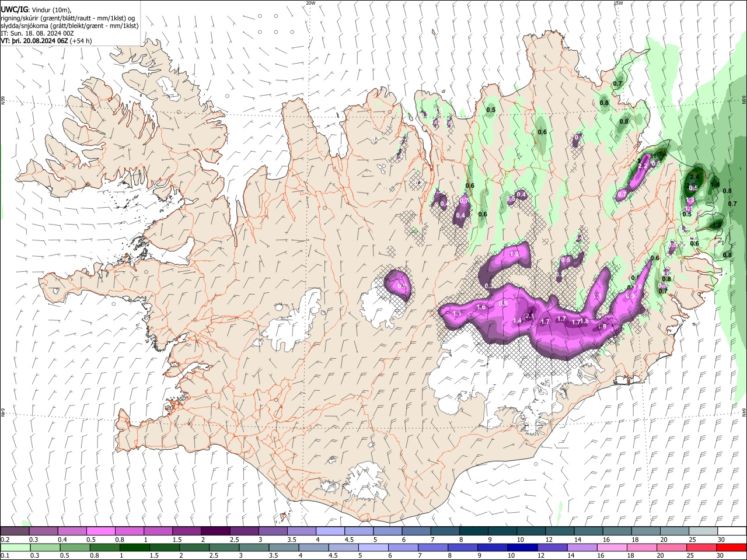Click the '0.1' label in the lower legend

click(5, 556)
